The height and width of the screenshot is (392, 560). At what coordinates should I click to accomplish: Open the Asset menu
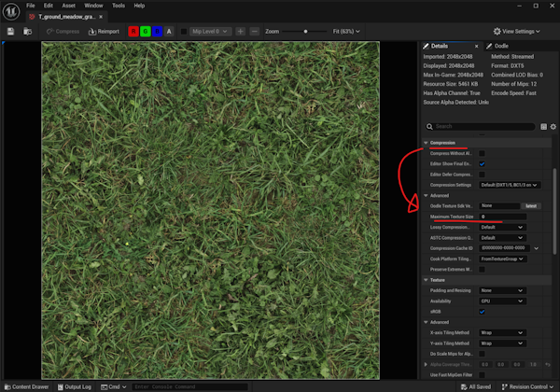(x=66, y=6)
